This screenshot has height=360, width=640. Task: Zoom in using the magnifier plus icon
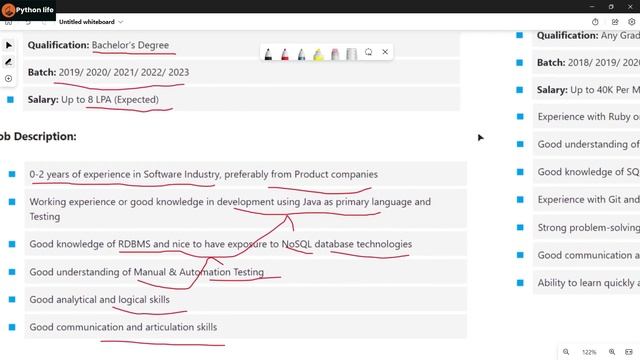(612, 352)
